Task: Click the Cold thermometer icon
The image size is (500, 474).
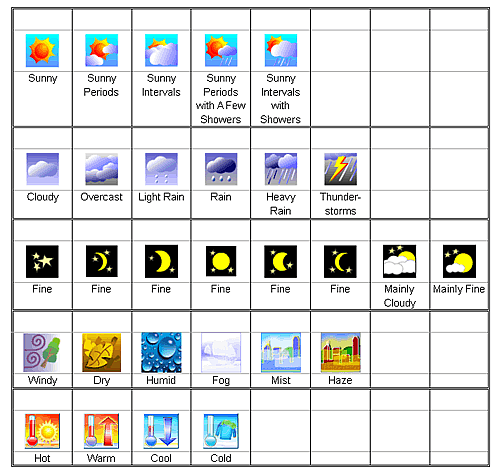Action: pos(221,431)
